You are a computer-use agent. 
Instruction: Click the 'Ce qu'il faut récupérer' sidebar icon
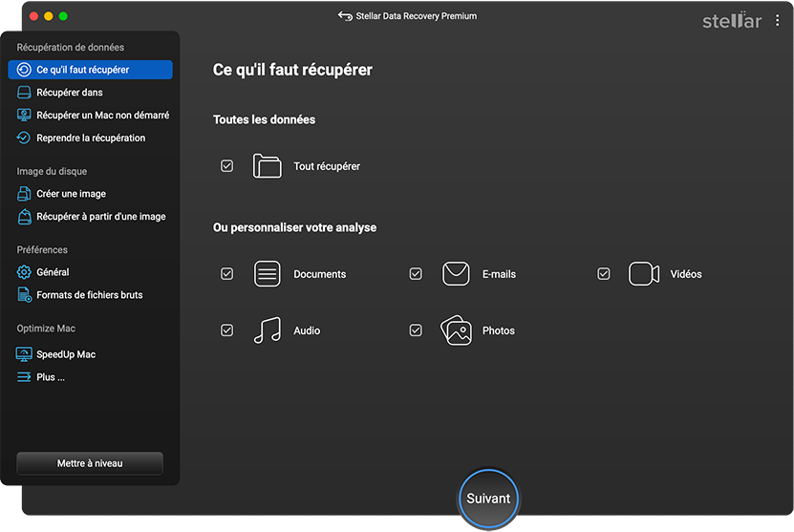pyautogui.click(x=24, y=70)
